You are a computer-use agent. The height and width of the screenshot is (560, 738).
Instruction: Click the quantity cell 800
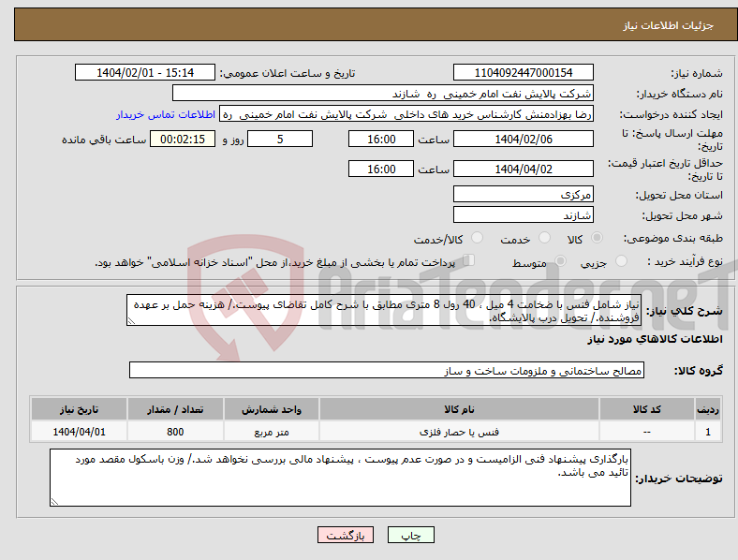click(x=175, y=432)
